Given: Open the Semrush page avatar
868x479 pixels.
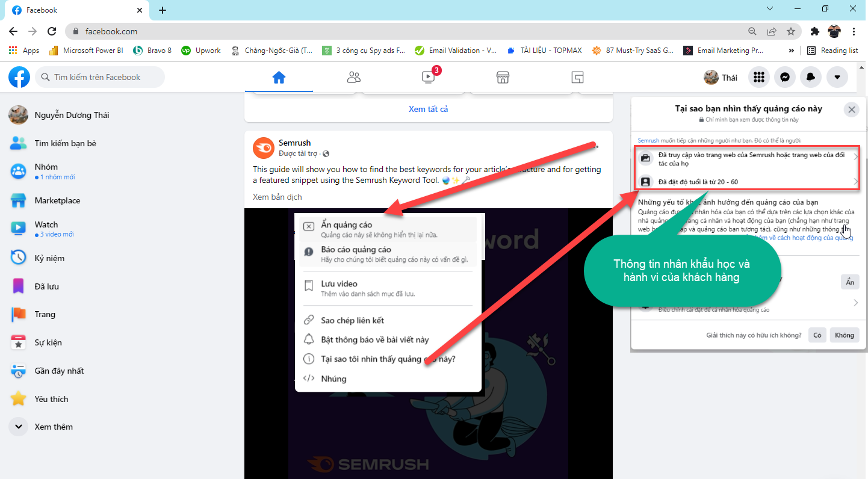Looking at the screenshot, I should [263, 148].
